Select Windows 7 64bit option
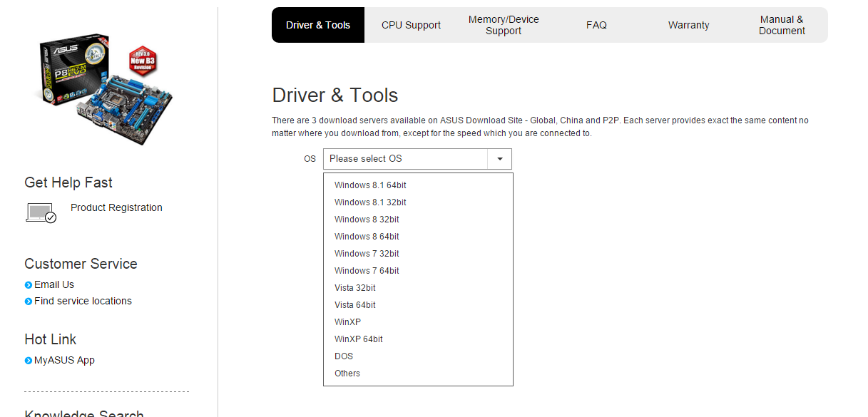Viewport: 868px width, 417px height. [x=418, y=271]
